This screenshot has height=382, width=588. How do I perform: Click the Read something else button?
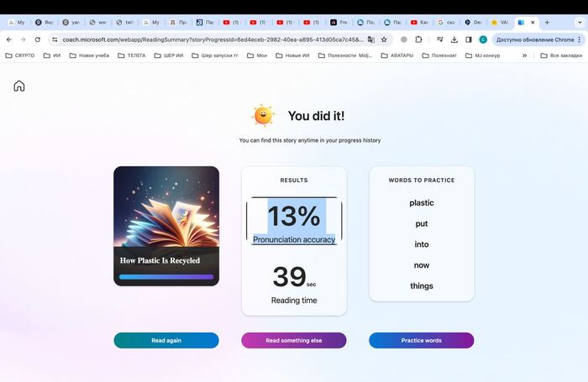coord(294,340)
